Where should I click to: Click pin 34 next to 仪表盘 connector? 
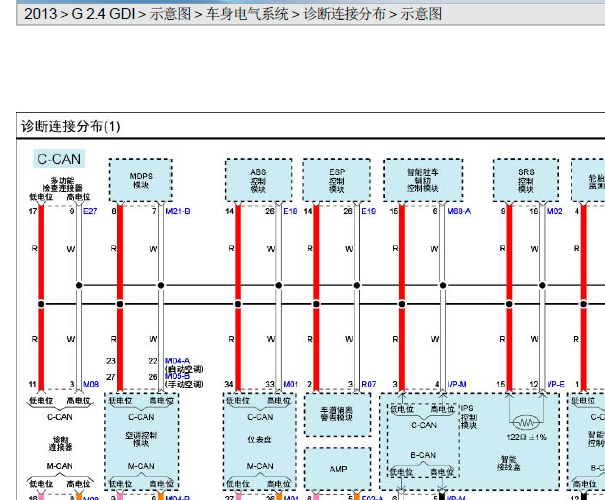pyautogui.click(x=229, y=384)
